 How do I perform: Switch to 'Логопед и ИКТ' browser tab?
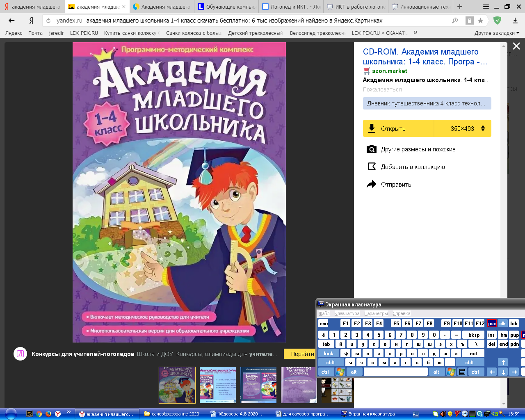(291, 7)
